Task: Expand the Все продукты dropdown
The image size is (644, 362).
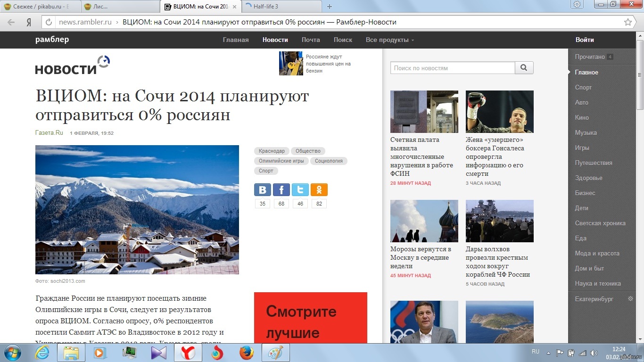Action: point(390,40)
